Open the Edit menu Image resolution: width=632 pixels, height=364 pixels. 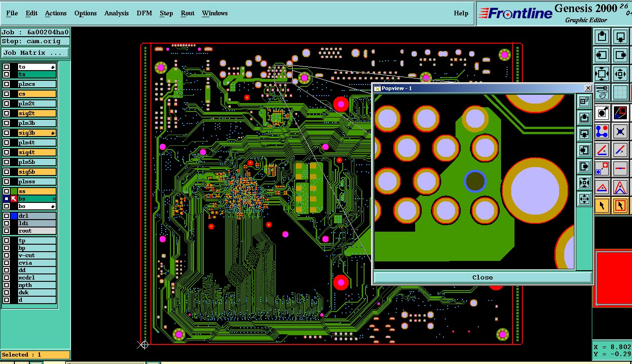click(x=32, y=13)
